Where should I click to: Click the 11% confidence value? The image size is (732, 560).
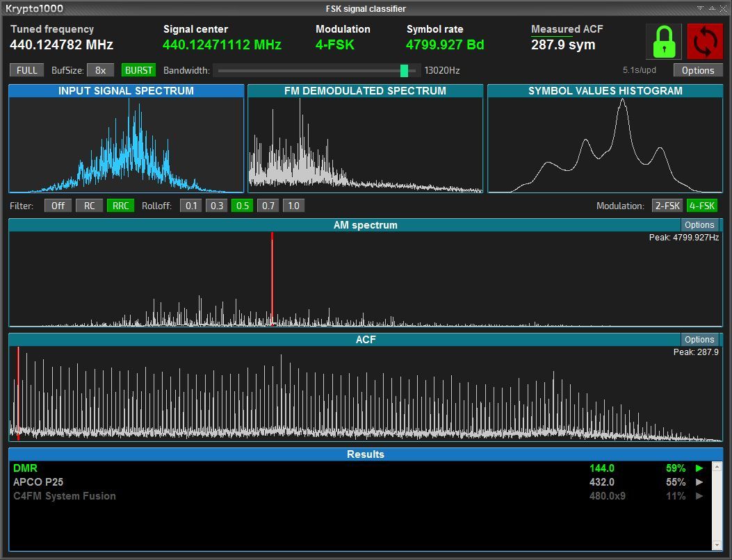pos(676,496)
